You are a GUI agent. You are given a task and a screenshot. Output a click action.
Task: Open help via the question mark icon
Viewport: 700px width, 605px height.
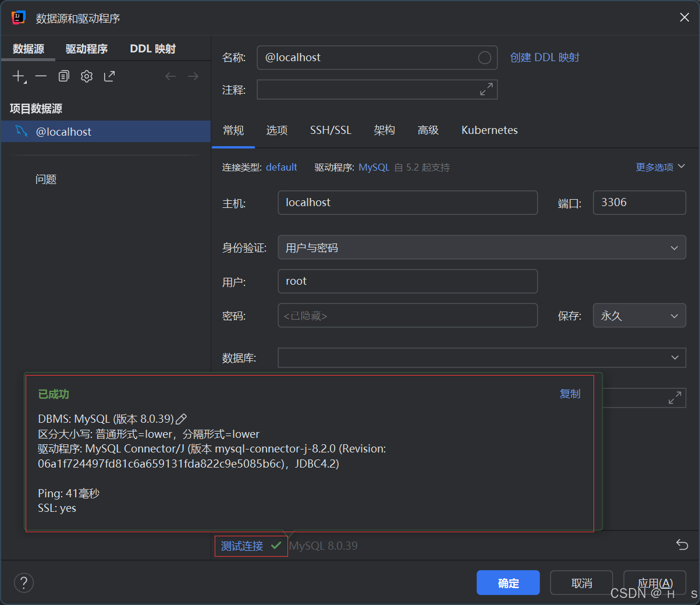(23, 582)
